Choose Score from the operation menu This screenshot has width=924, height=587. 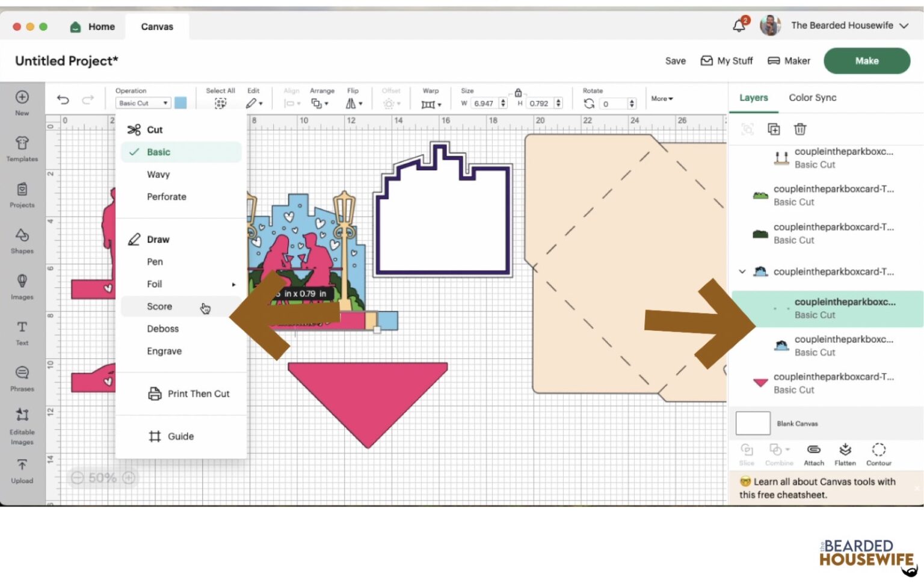159,307
